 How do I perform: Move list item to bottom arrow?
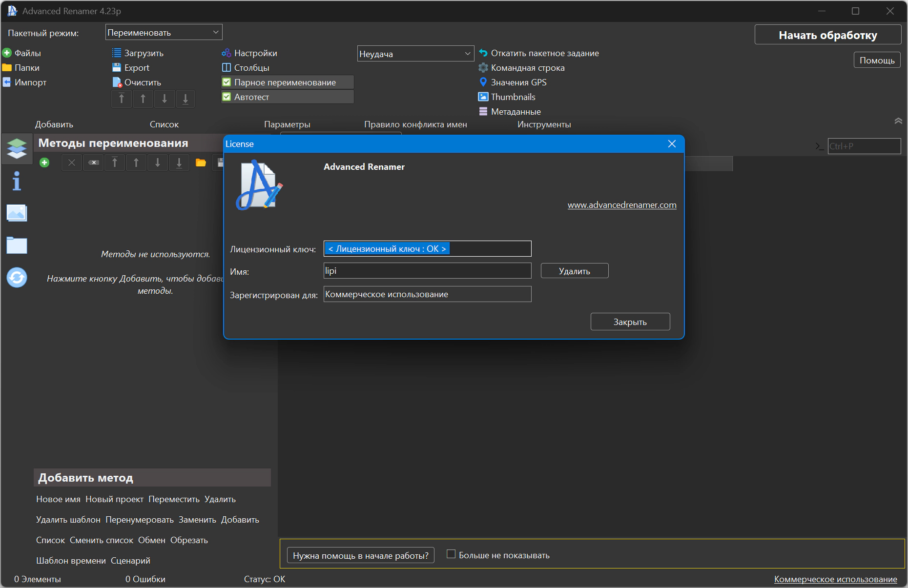(186, 99)
